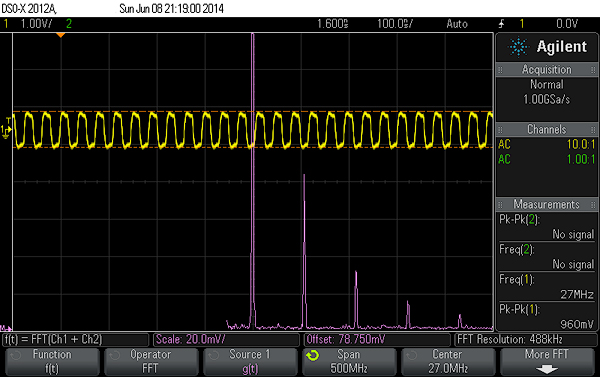
Task: Click the orange trigger position marker
Action: [60, 35]
